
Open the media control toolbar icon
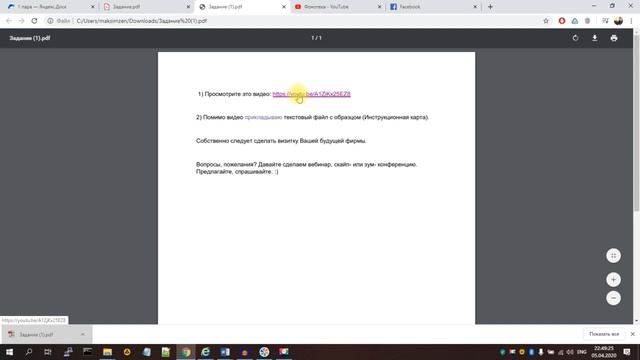click(605, 21)
